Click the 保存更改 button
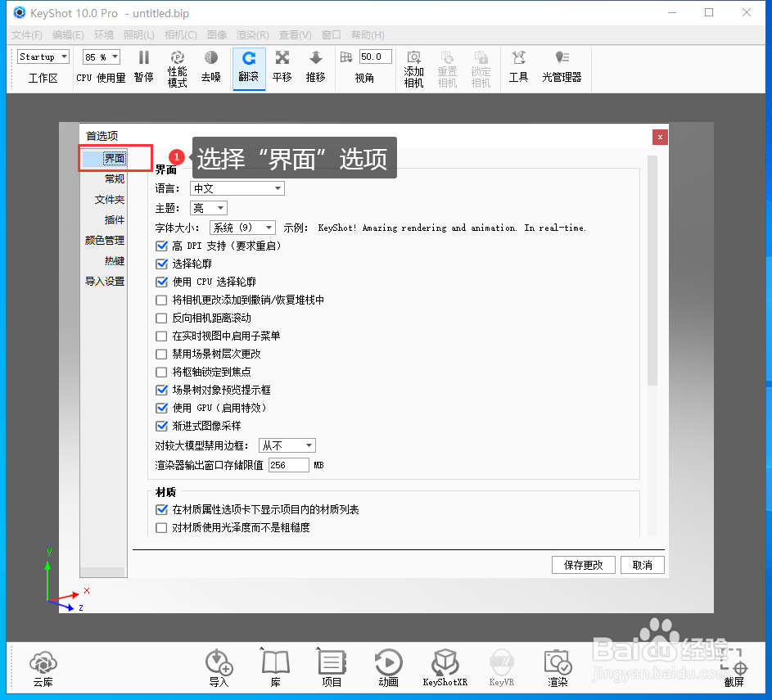772x700 pixels. point(583,565)
